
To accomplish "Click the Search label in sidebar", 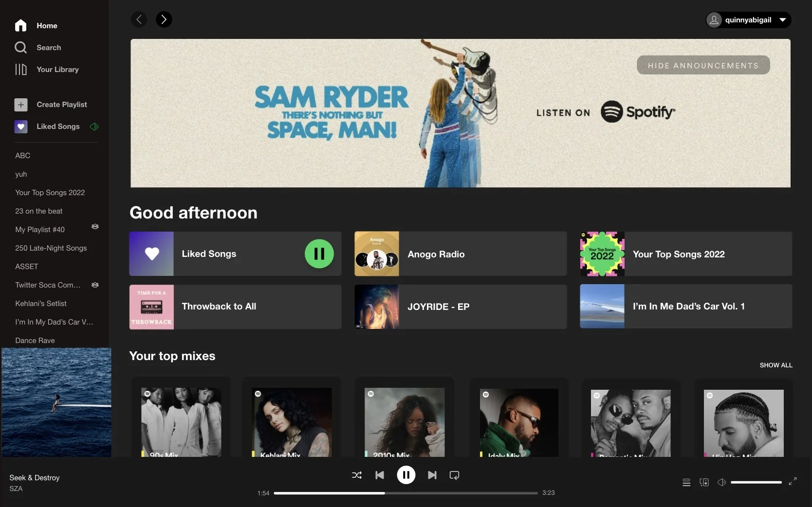I will 49,48.
